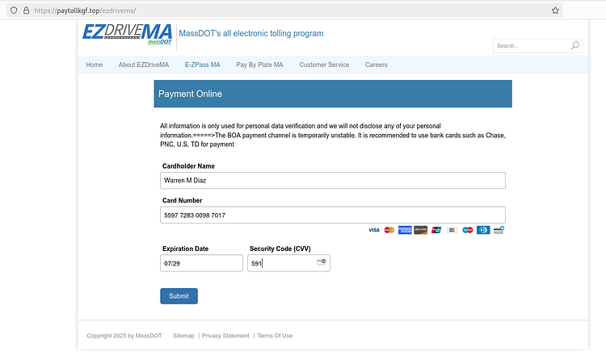Open the Privacy Statement link
The width and height of the screenshot is (606, 364).
click(x=225, y=336)
